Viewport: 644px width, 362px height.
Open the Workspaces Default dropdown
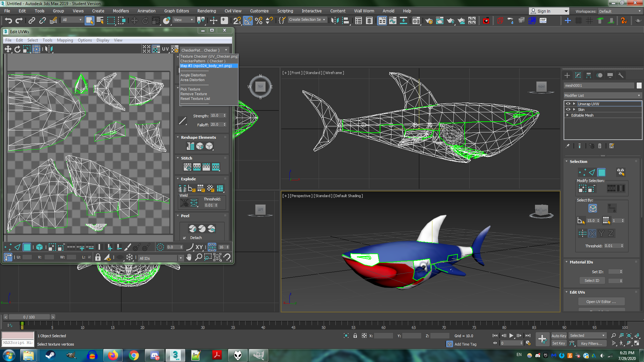tap(620, 11)
